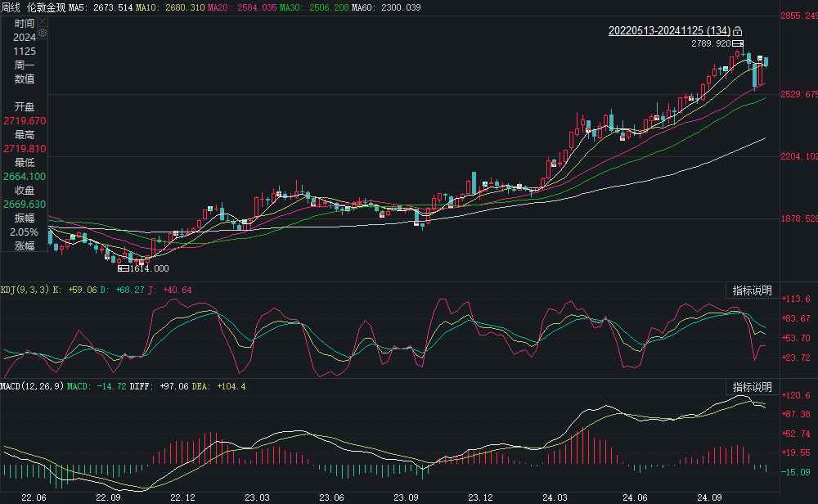Click the 开盘 label in info panel
The width and height of the screenshot is (818, 504).
point(25,107)
